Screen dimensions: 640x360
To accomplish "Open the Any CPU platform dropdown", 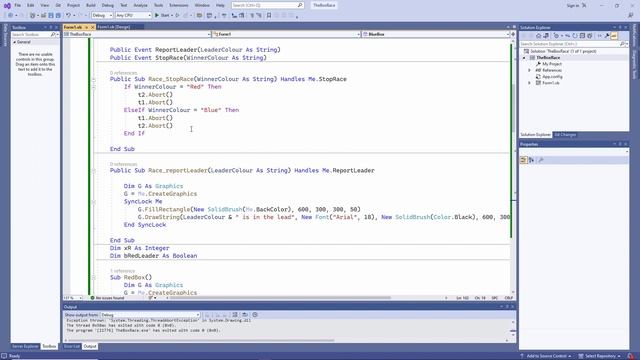I will point(133,16).
